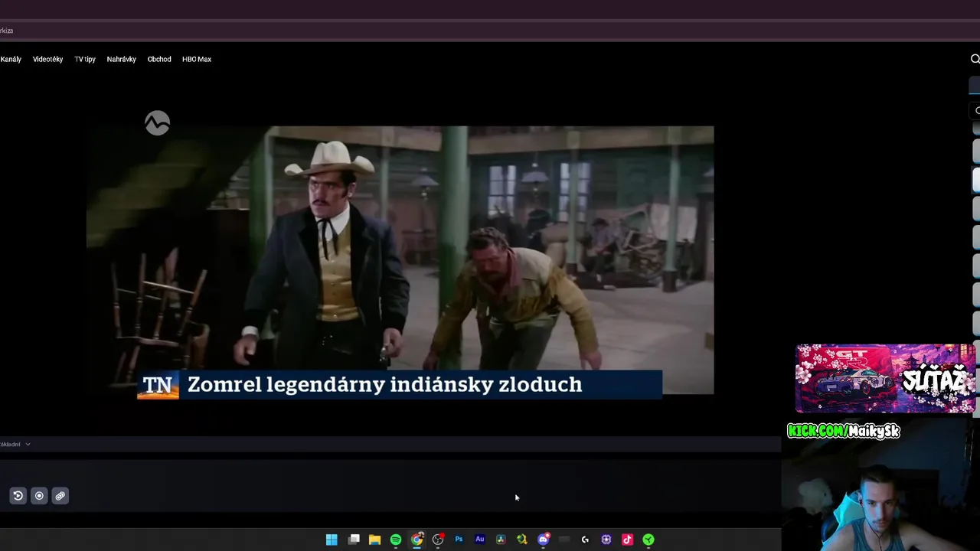This screenshot has height=551, width=980.
Task: Open the Obchod menu item
Action: pyautogui.click(x=159, y=59)
